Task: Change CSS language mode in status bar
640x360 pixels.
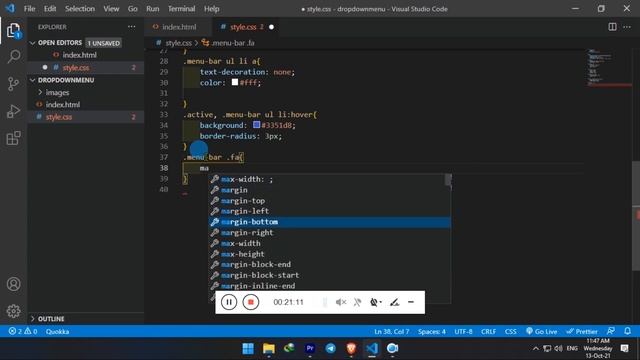Action: point(511,331)
